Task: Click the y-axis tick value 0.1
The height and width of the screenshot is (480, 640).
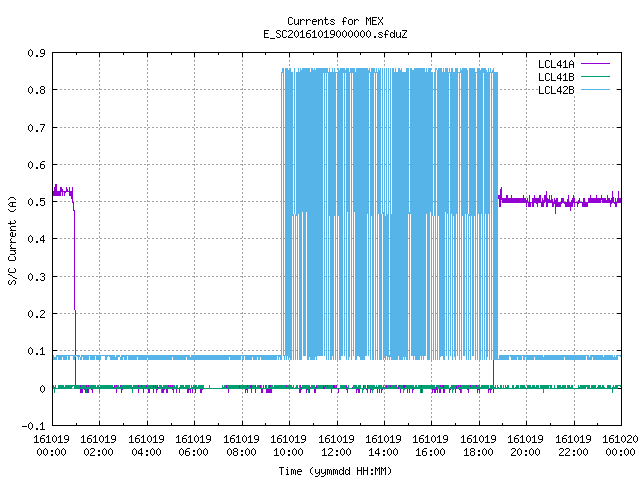Action: (x=36, y=351)
